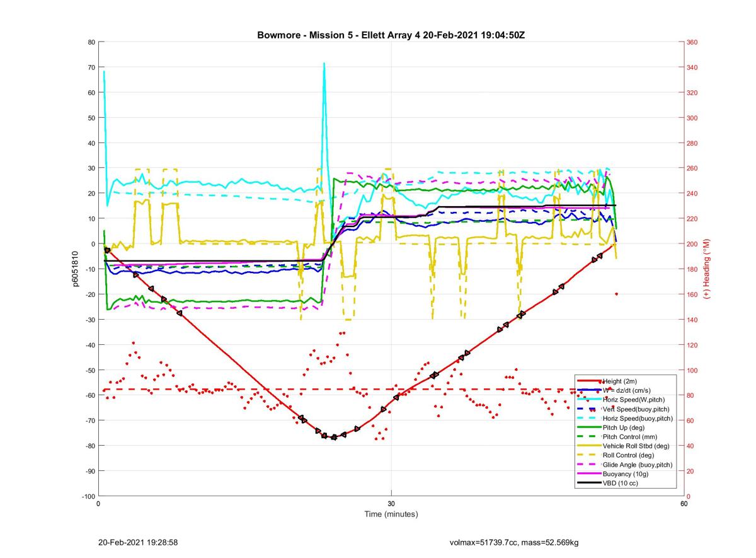
Task: Click the '50' tick on left axis
Action: point(91,118)
